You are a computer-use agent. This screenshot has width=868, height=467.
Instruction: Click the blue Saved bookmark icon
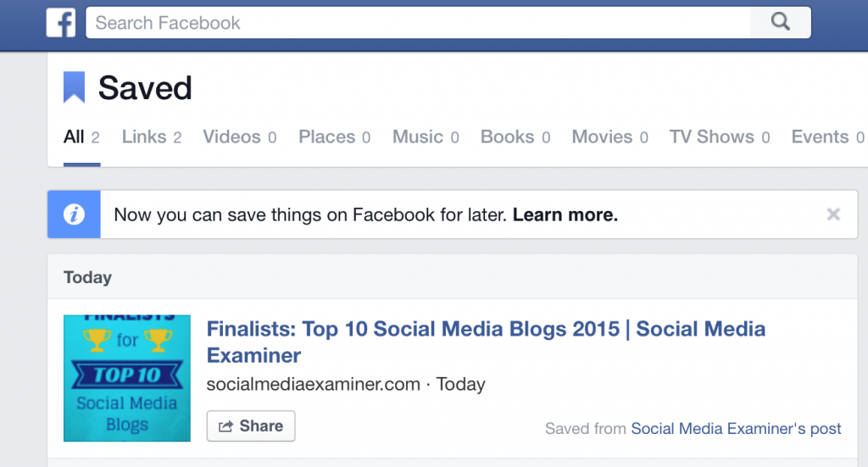coord(75,87)
